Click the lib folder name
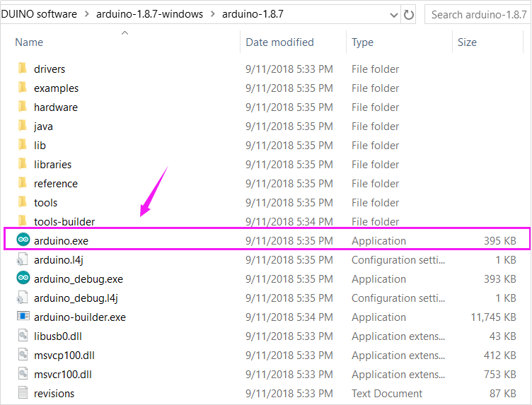The height and width of the screenshot is (405, 532). coord(40,146)
